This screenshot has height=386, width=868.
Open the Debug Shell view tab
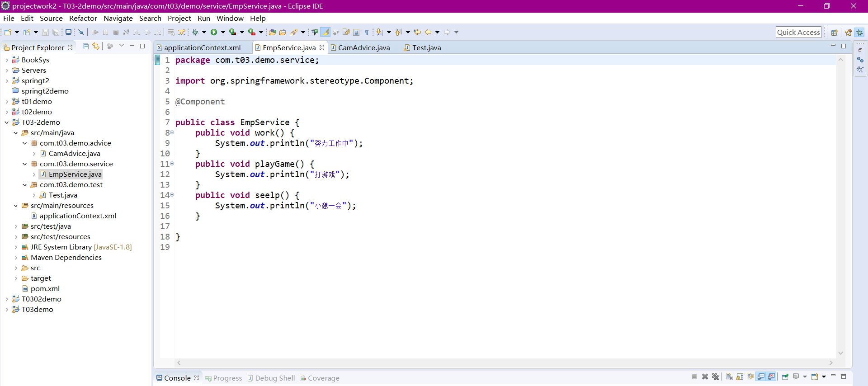(271, 378)
